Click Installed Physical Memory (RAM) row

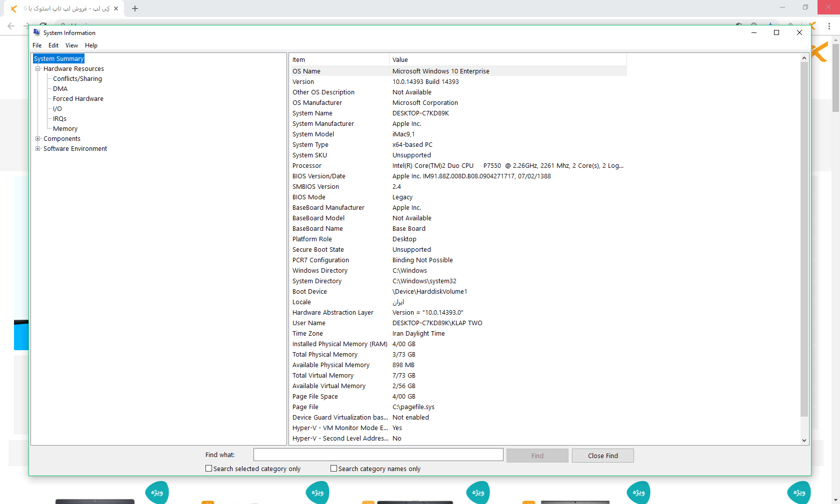pos(458,344)
